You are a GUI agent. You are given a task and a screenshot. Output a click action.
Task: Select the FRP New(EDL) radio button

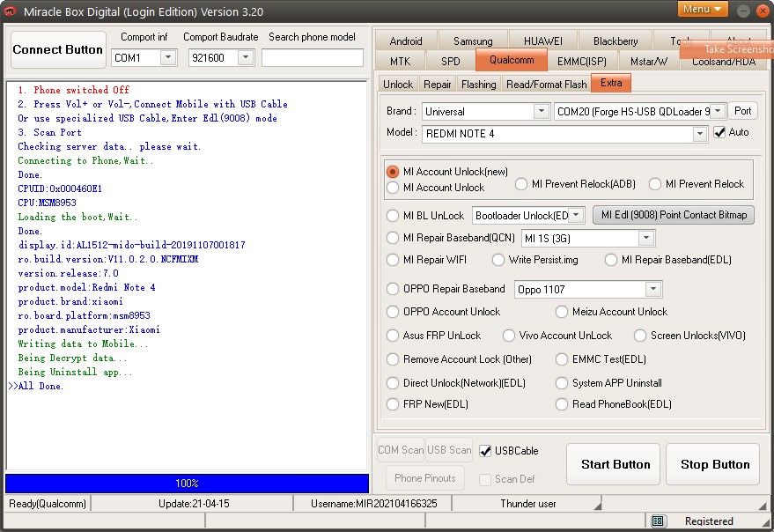click(393, 404)
